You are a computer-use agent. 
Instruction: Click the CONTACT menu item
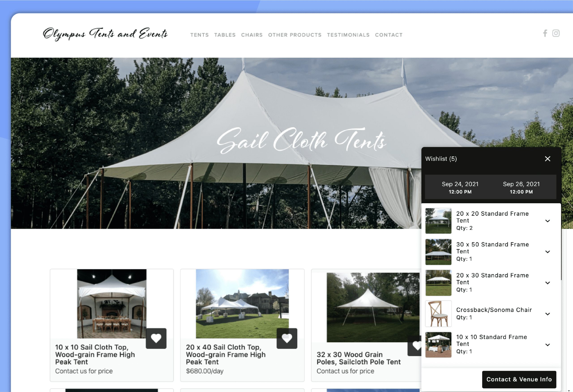(x=389, y=35)
